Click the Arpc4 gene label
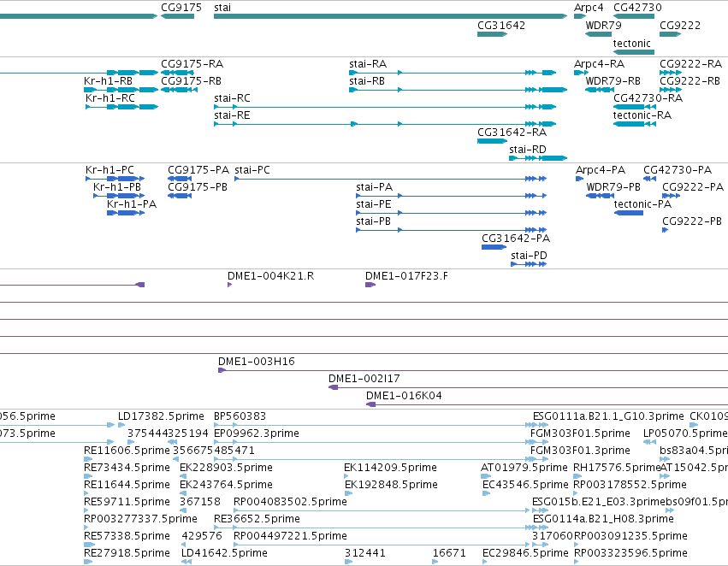Viewport: 728px width, 566px height. pos(589,8)
